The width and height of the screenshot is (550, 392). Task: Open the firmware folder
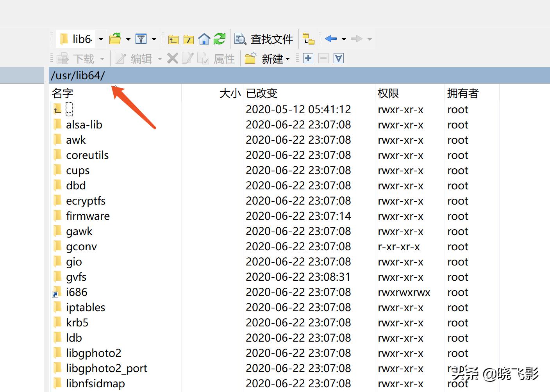87,216
